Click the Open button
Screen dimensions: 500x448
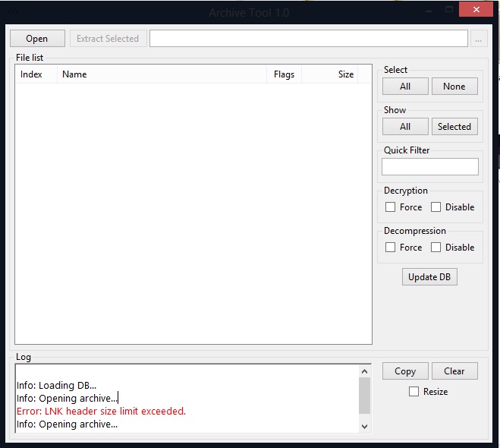(x=37, y=39)
